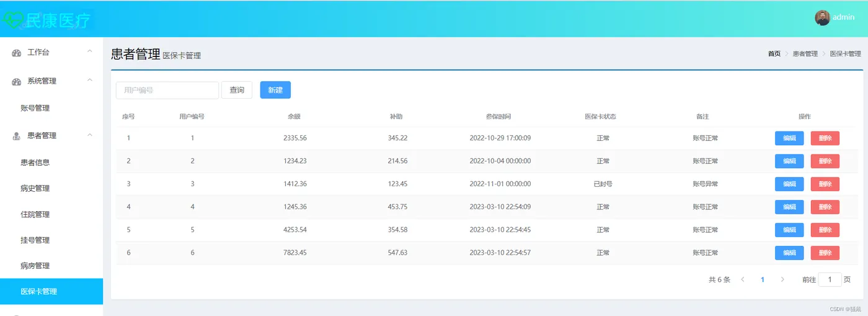Go to previous page arrow
The width and height of the screenshot is (868, 316).
pyautogui.click(x=743, y=279)
